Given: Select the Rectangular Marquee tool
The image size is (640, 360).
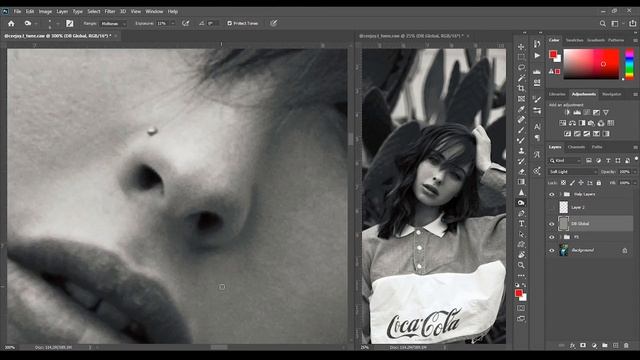Looking at the screenshot, I should coord(521,57).
